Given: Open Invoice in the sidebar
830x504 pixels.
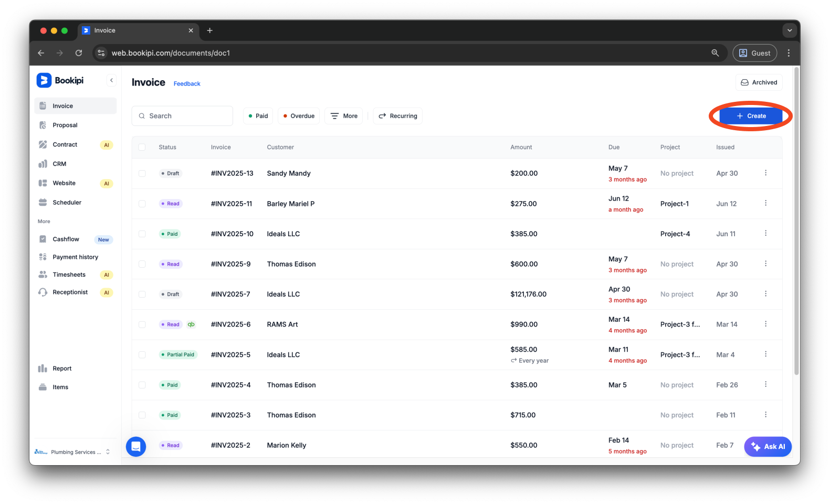Looking at the screenshot, I should (x=76, y=106).
